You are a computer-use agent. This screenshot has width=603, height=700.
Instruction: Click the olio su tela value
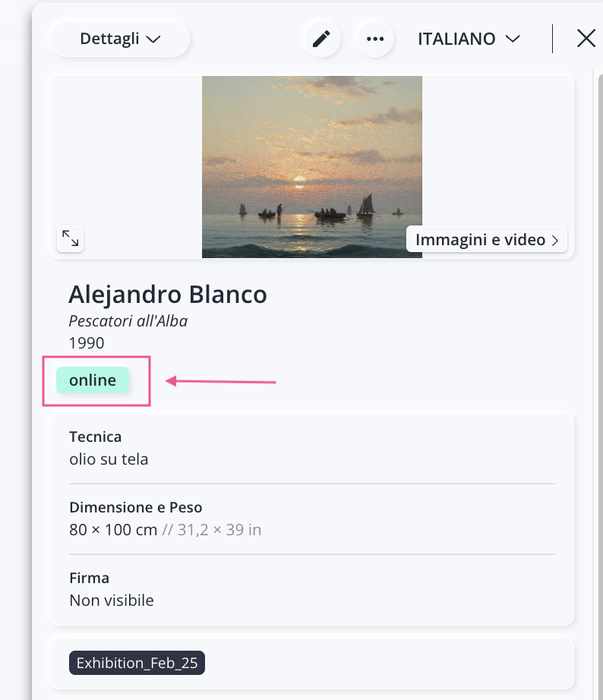pyautogui.click(x=109, y=459)
